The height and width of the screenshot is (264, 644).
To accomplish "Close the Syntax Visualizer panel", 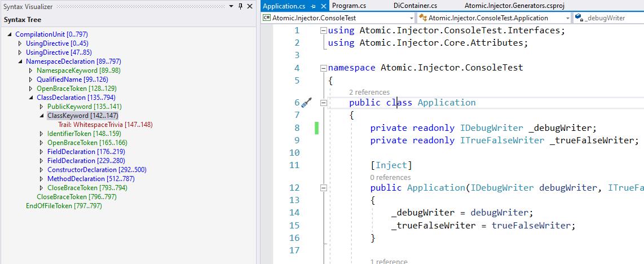I will point(249,7).
